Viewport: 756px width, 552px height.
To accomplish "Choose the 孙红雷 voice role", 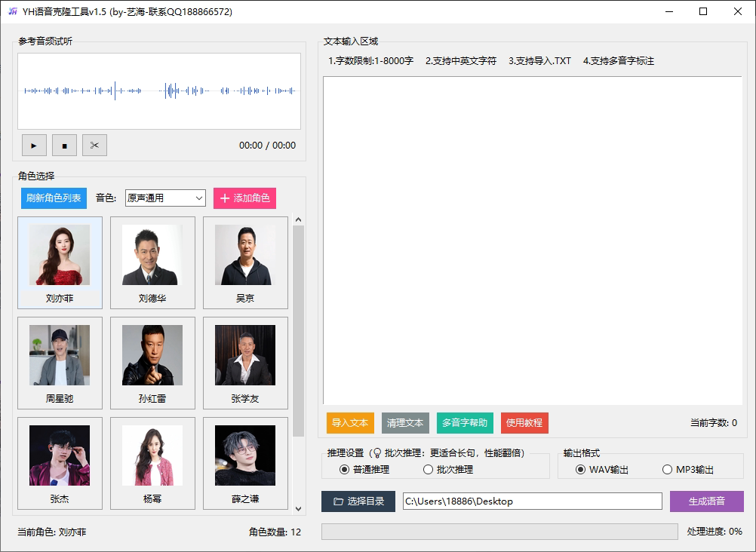I will (153, 363).
